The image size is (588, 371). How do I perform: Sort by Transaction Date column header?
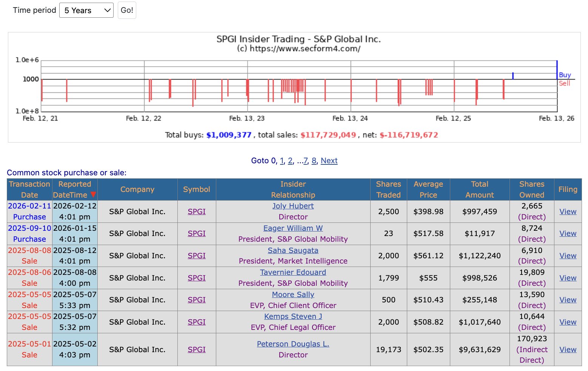[29, 189]
